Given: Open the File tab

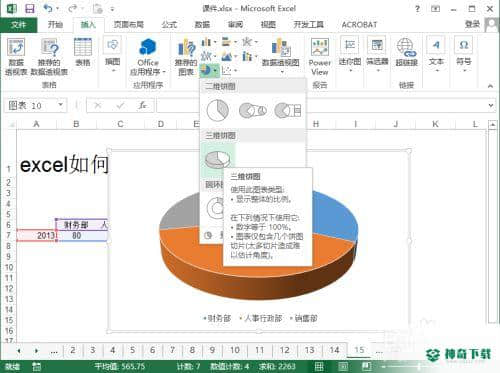Looking at the screenshot, I should (x=18, y=25).
